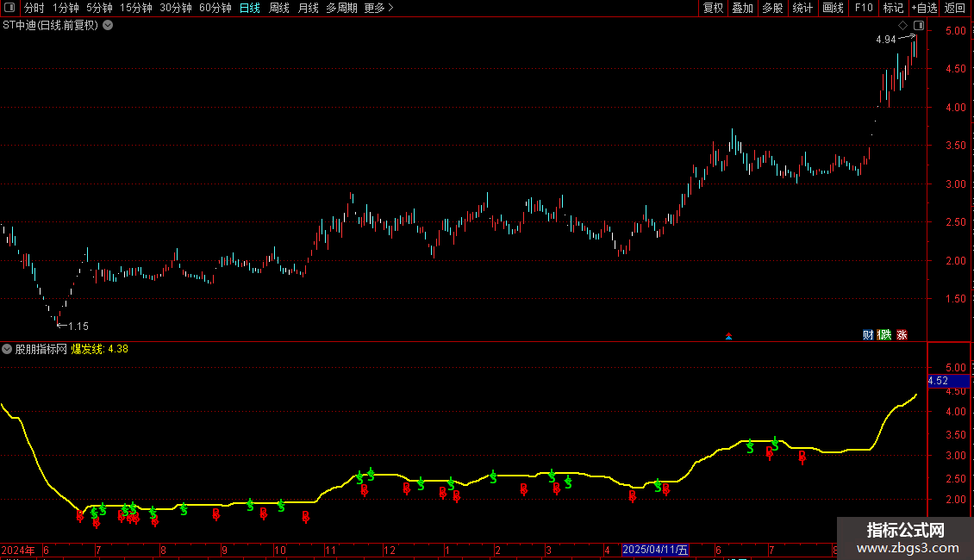This screenshot has width=974, height=560.
Task: Click the 爆发线: 4.38 value label
Action: tap(99, 349)
